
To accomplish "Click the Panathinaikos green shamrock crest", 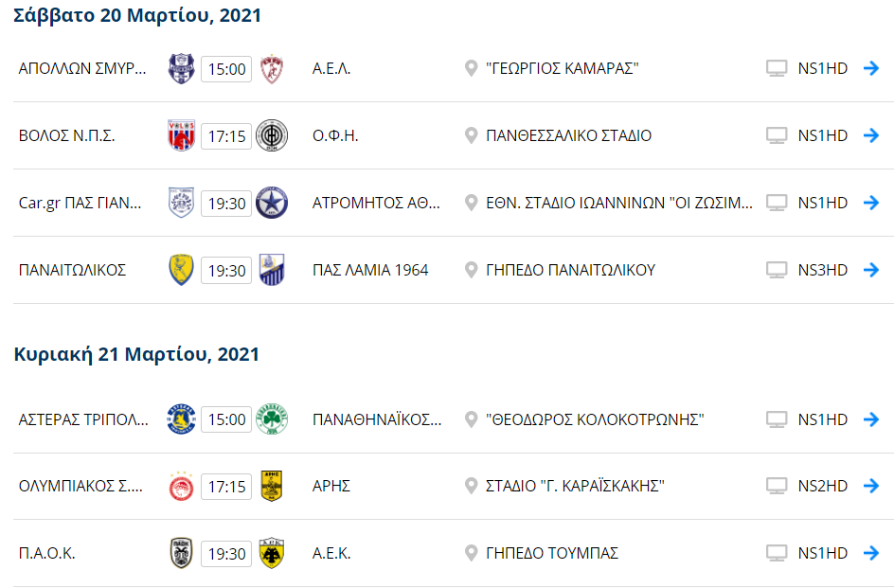I will coord(272,419).
